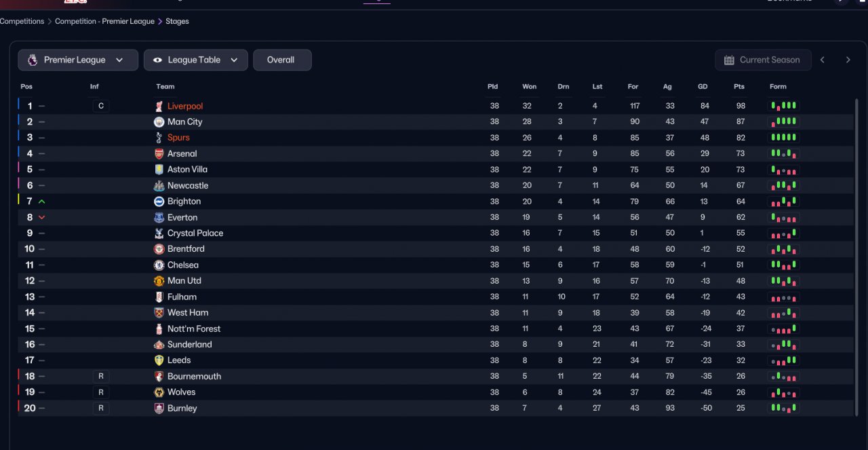Click the calendar icon beside Current Season
The image size is (868, 450).
click(x=729, y=60)
